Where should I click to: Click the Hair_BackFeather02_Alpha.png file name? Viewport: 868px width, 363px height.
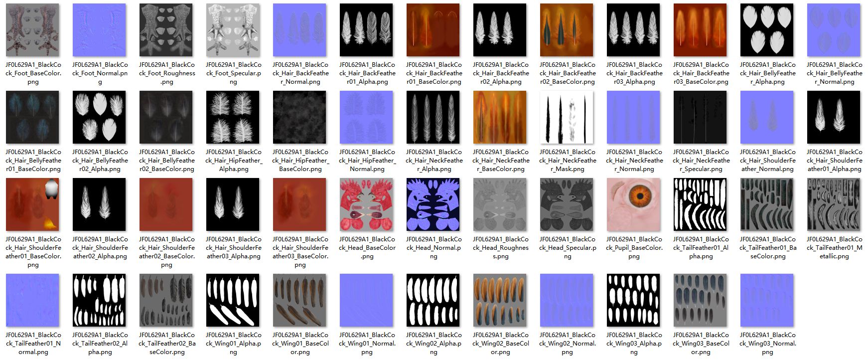(x=500, y=73)
